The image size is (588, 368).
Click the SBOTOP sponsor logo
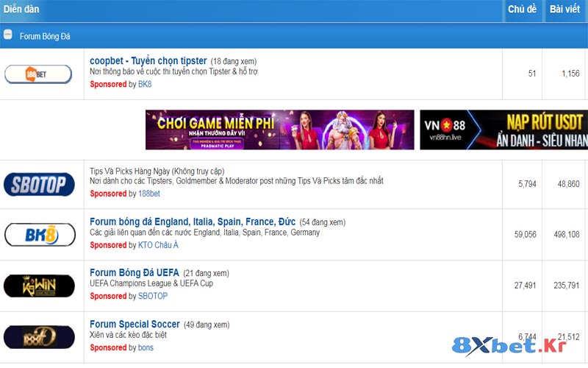point(39,184)
